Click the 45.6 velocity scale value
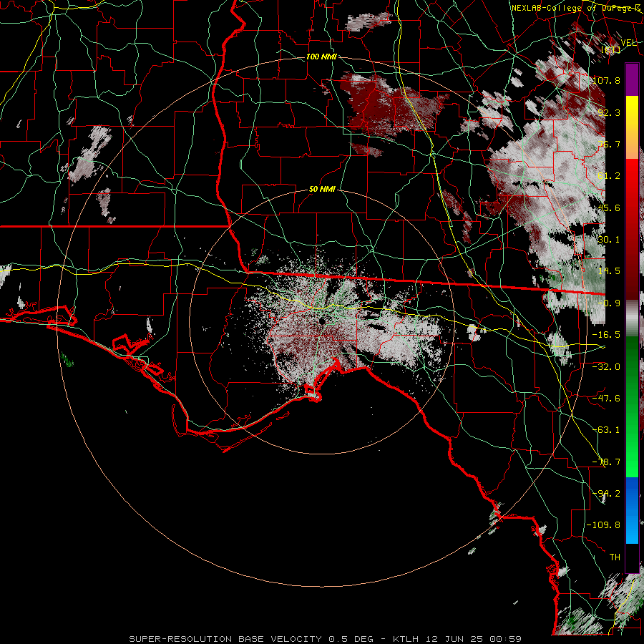 tap(609, 208)
